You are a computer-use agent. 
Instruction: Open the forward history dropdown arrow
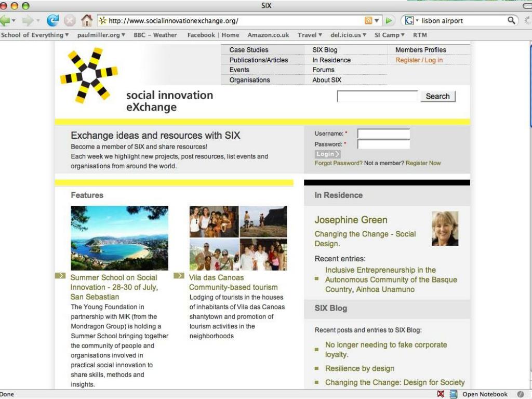(x=37, y=21)
